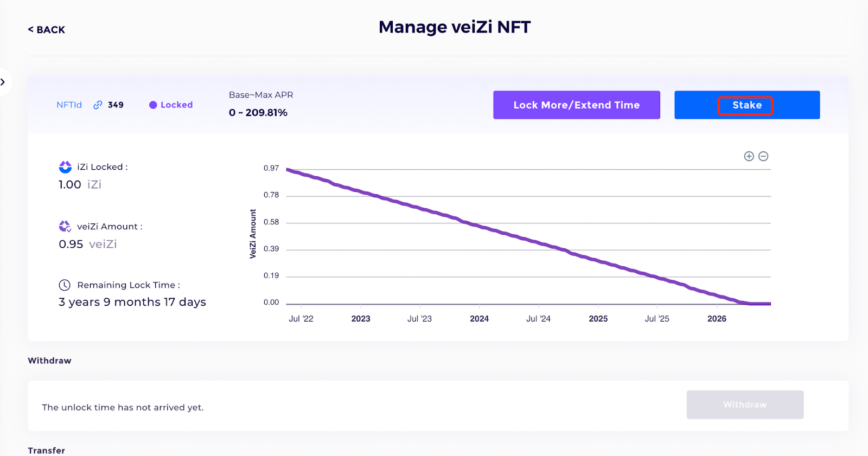
Task: Click the 2024 label on chart axis
Action: 479,319
